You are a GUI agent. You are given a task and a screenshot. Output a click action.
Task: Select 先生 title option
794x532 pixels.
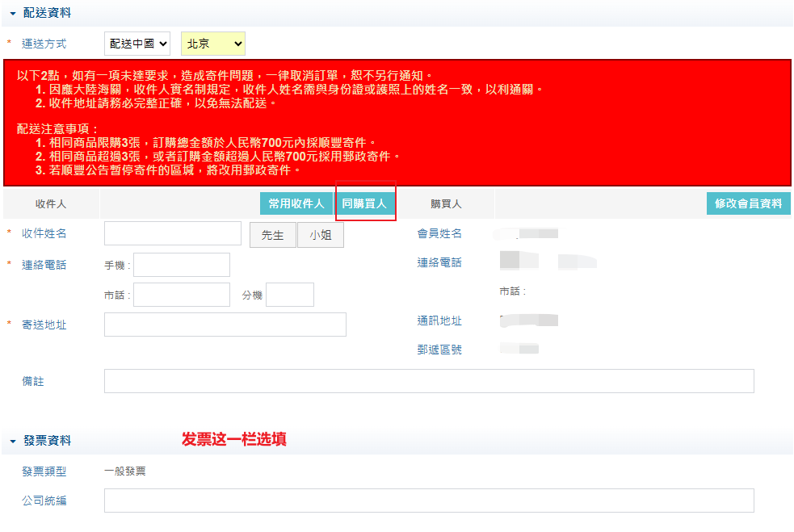tap(272, 236)
